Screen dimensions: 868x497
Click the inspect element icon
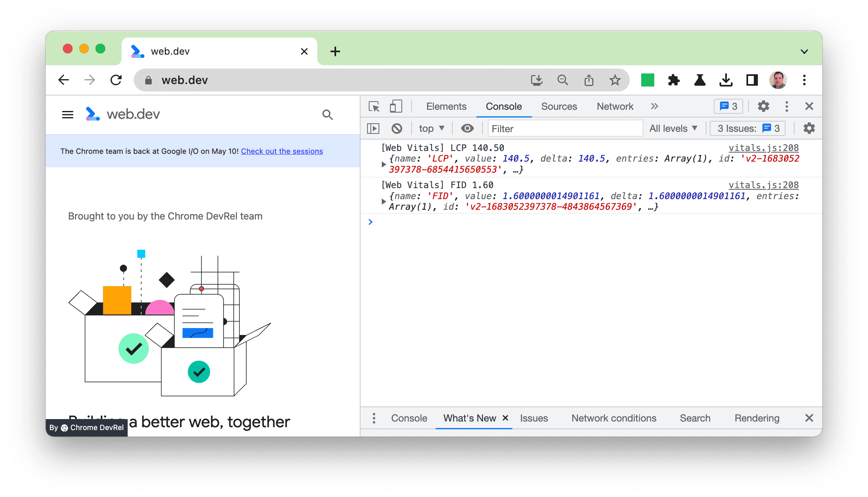(x=374, y=107)
